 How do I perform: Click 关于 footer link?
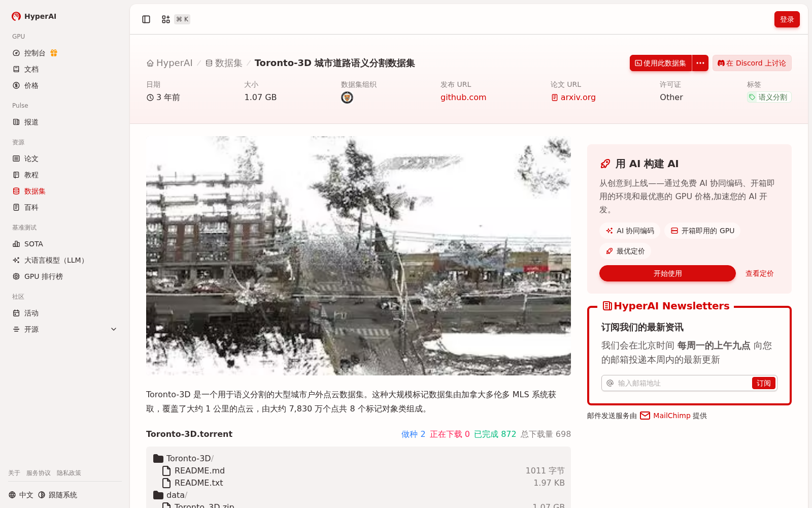pos(14,473)
